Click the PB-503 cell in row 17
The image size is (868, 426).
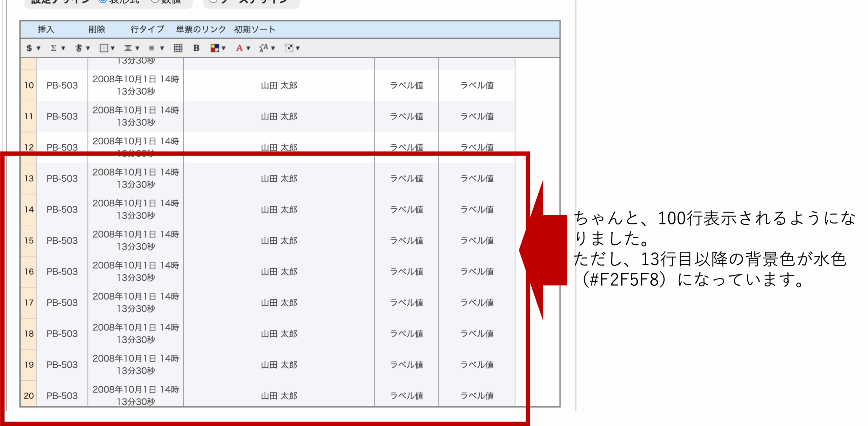pos(62,303)
